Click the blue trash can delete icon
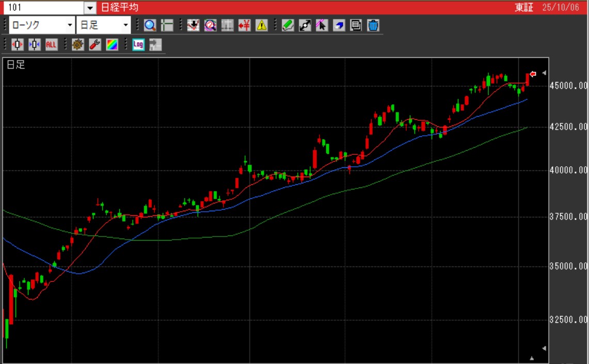Screen dimensions: 589x364 tap(373, 25)
